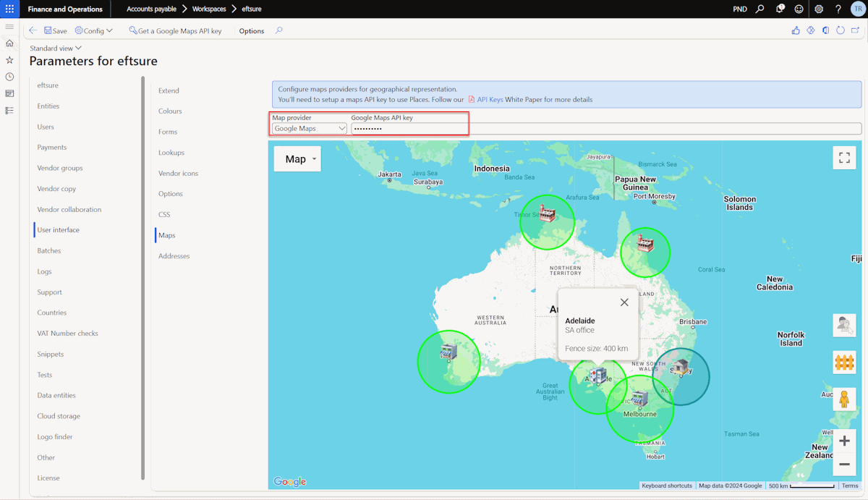Click the PND company selector
This screenshot has width=868, height=500.
740,9
